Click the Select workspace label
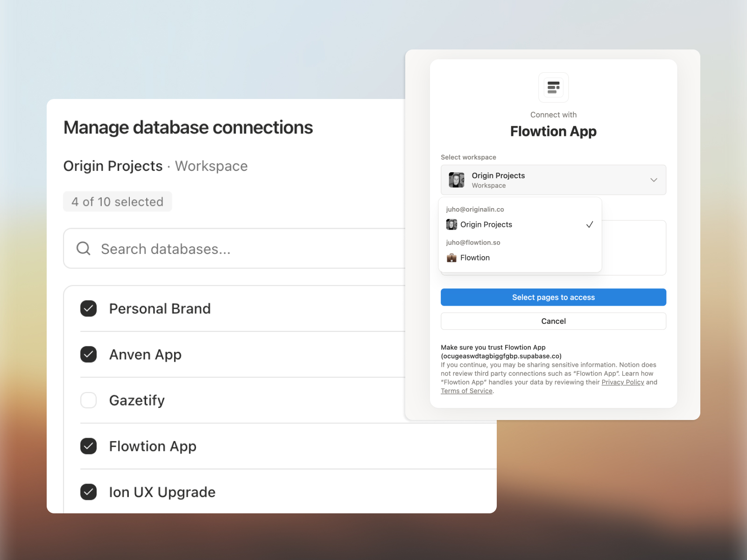Screen dimensions: 747x560 (x=468, y=157)
